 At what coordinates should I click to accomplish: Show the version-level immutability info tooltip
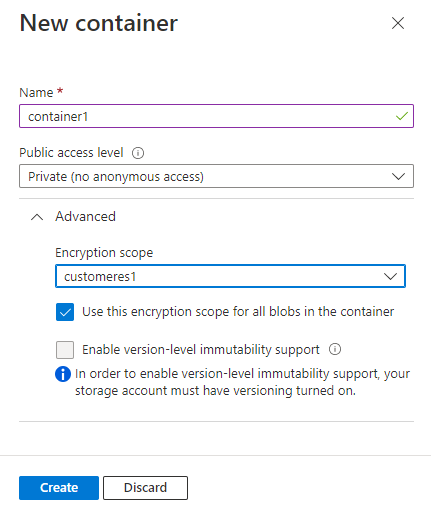335,349
